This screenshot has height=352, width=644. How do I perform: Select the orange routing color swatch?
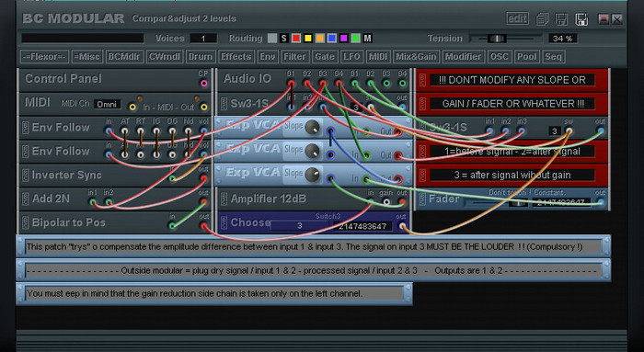pos(319,39)
